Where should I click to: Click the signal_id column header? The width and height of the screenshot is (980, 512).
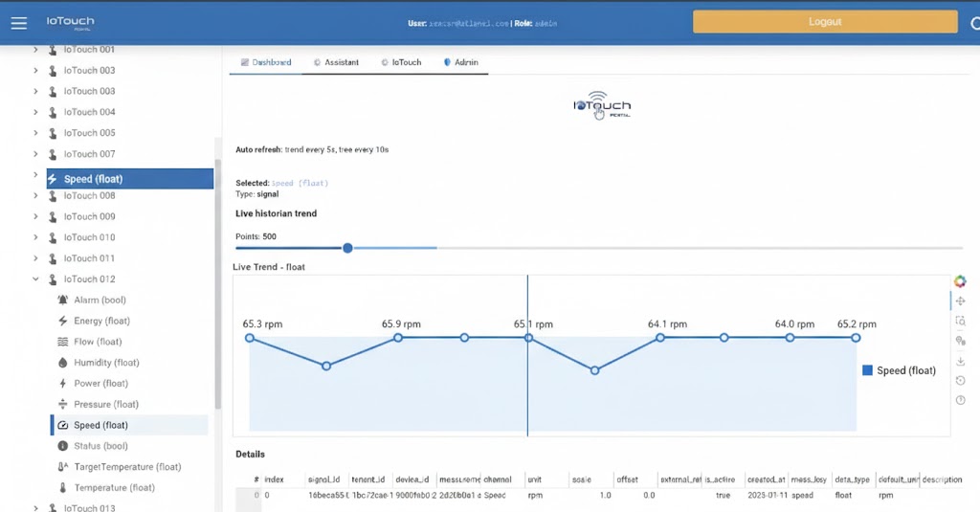coord(323,479)
